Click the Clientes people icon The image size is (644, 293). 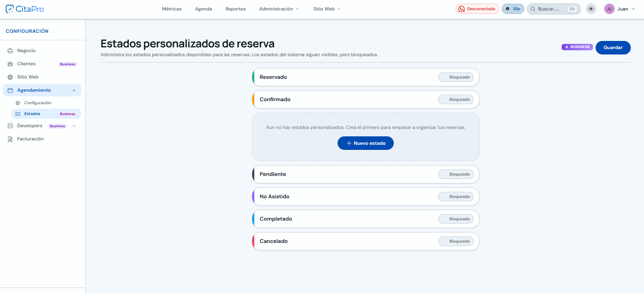pos(10,64)
